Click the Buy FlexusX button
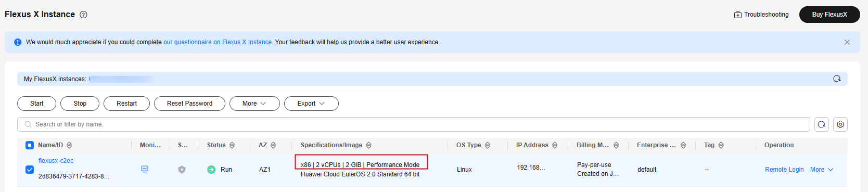This screenshot has width=868, height=192. point(829,15)
